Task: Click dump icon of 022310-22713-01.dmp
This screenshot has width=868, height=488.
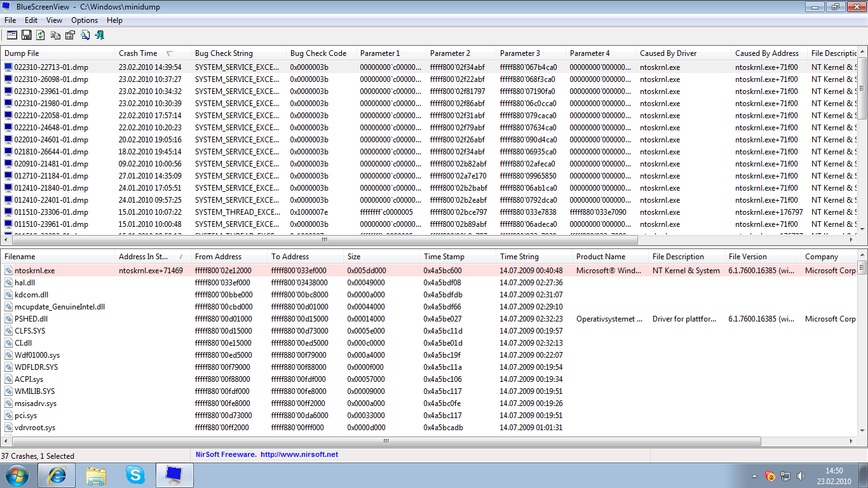Action: pos(8,67)
